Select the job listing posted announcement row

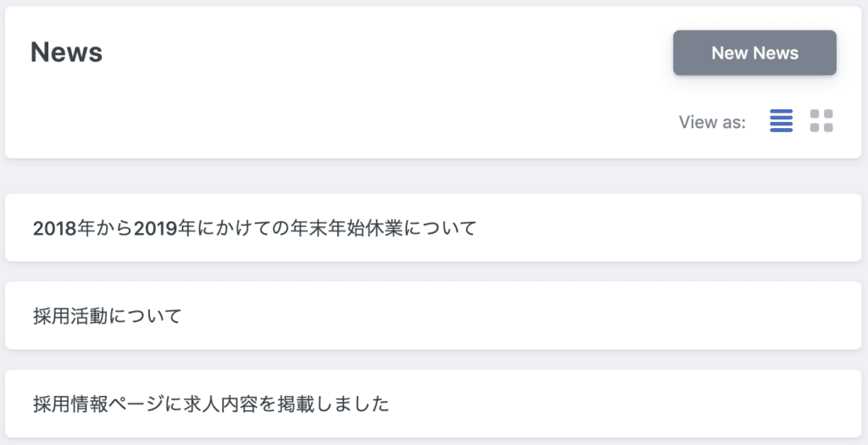point(434,403)
